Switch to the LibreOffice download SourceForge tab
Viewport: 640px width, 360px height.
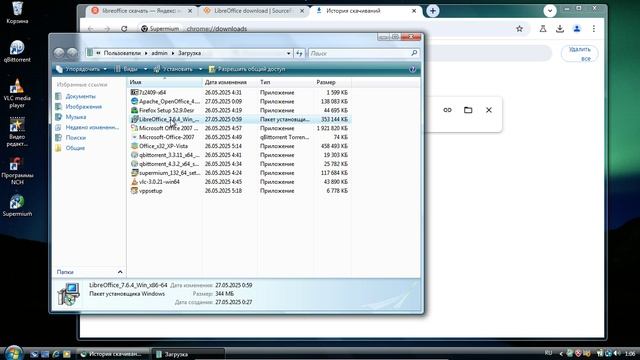pos(254,11)
